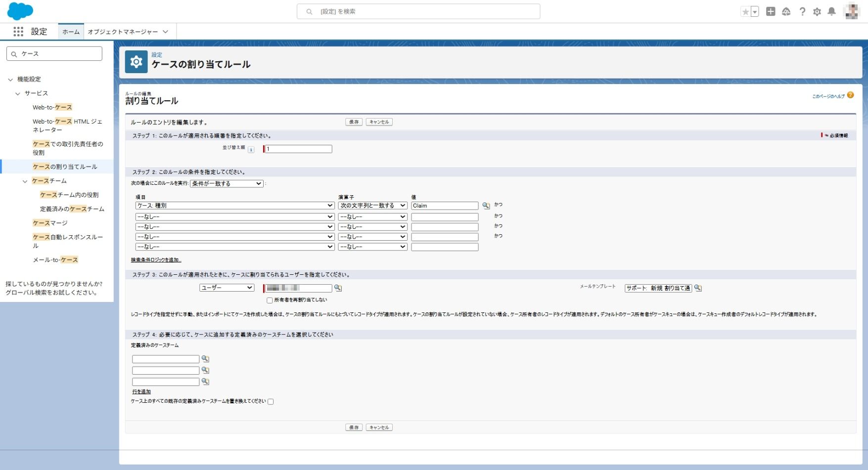Click the sort order info icon
Screen dimensions: 868x470
251,150
